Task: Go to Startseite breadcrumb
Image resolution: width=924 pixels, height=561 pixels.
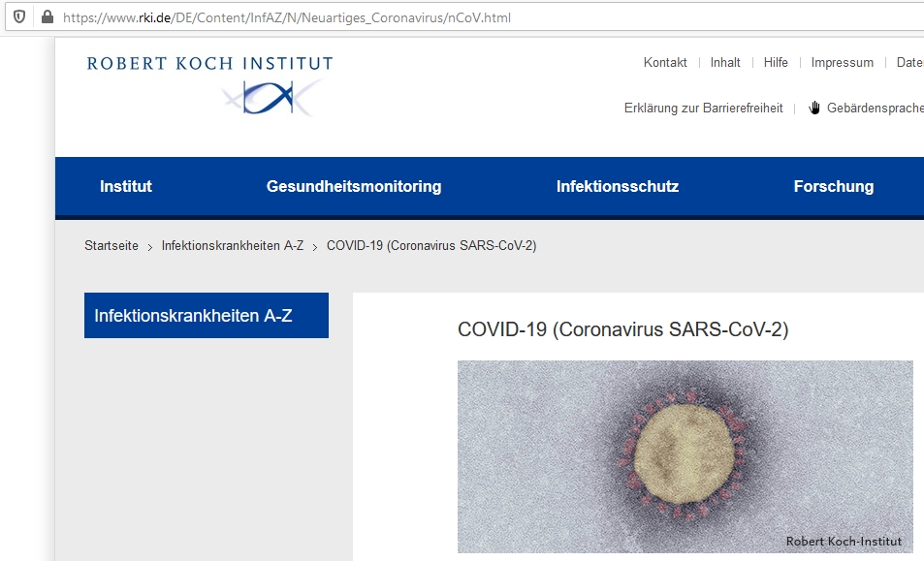Action: click(x=112, y=245)
